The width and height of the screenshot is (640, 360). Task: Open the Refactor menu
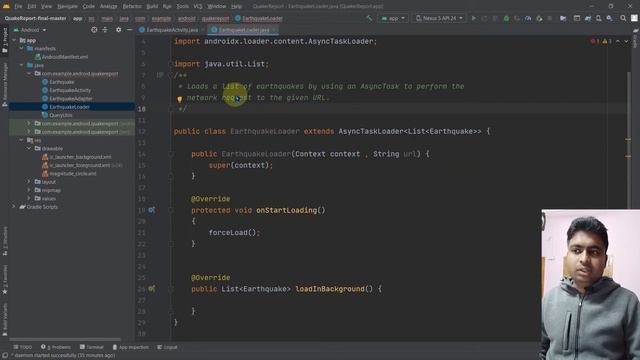(132, 6)
